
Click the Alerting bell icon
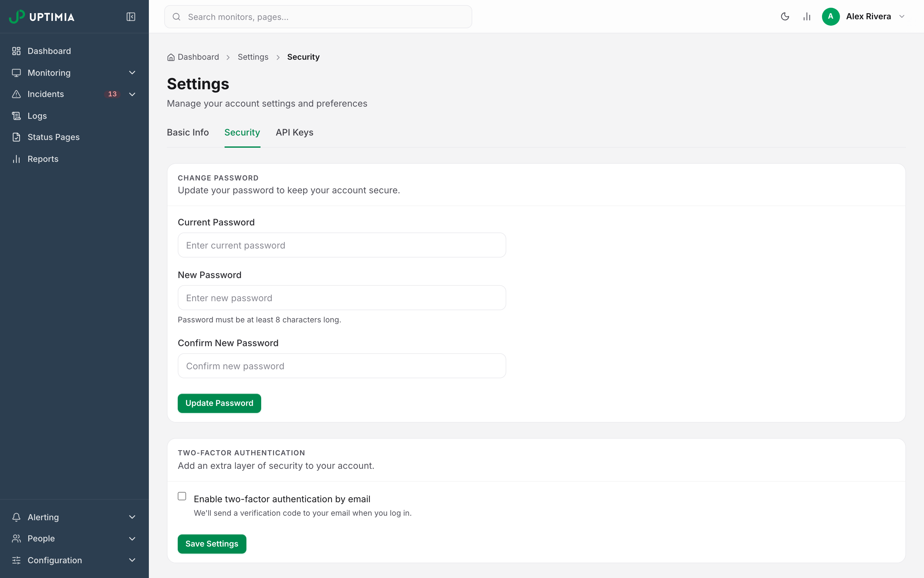(16, 517)
